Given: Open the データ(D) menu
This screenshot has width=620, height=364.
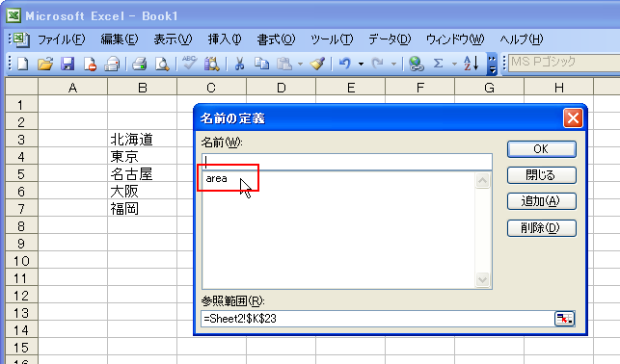Looking at the screenshot, I should pyautogui.click(x=390, y=39).
